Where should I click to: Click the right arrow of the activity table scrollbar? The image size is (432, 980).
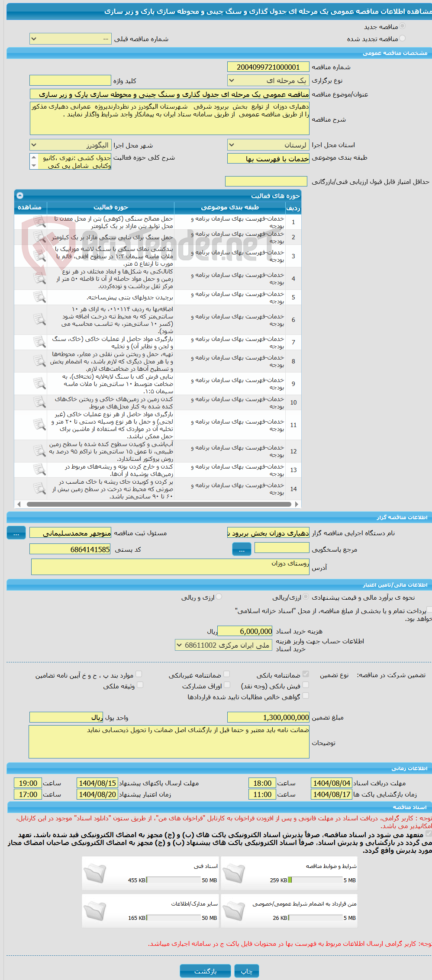[297, 504]
